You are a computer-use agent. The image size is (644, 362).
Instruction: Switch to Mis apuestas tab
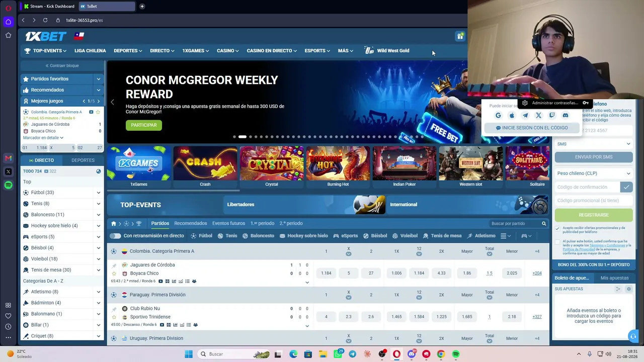(614, 278)
